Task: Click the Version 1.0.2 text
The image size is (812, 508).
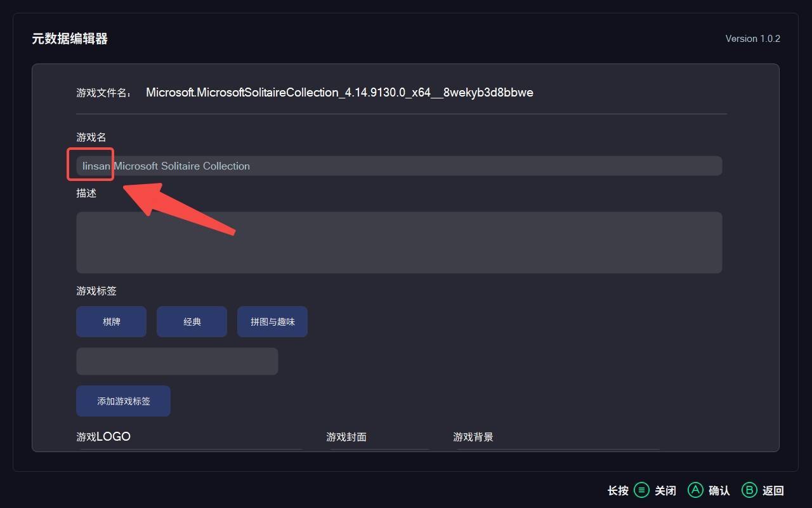Action: click(x=753, y=39)
